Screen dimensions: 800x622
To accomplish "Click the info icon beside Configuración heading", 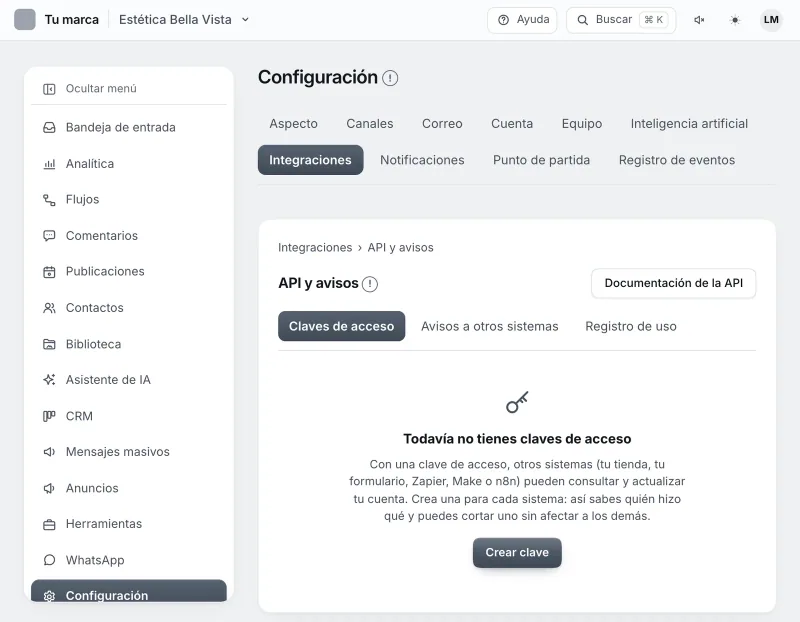I will tap(390, 78).
